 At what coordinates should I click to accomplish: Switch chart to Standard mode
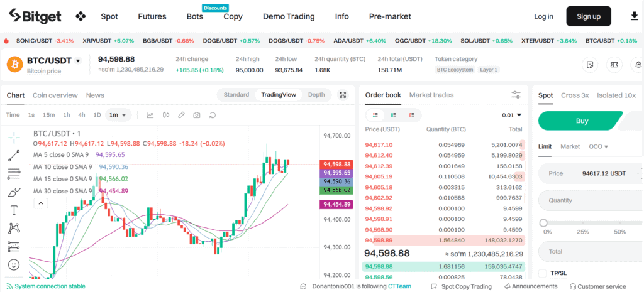click(236, 95)
